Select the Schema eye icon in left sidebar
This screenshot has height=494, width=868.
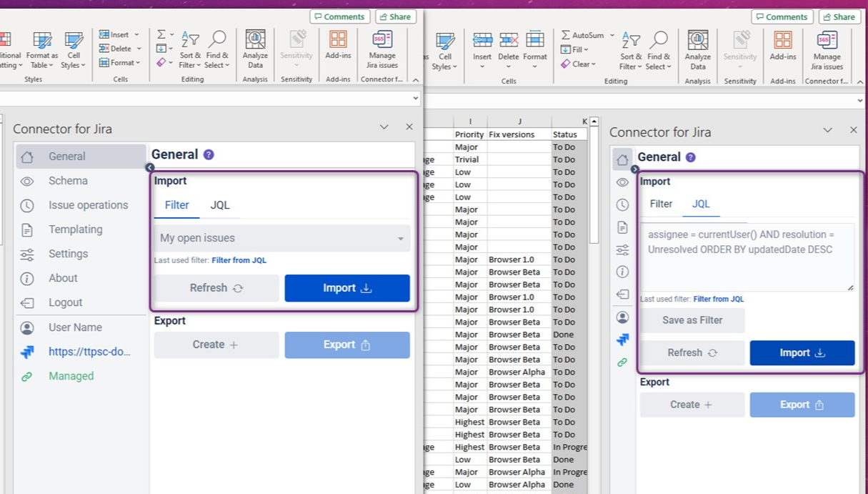27,182
